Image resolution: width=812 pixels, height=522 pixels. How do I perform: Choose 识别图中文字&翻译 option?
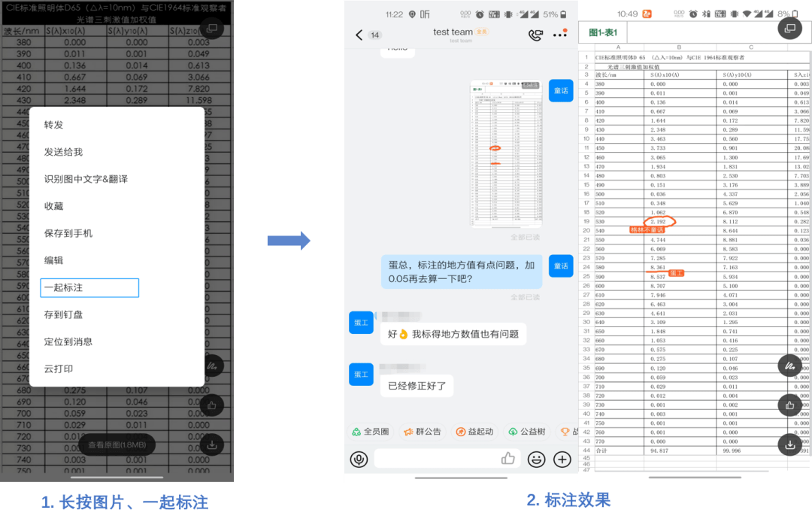[86, 179]
